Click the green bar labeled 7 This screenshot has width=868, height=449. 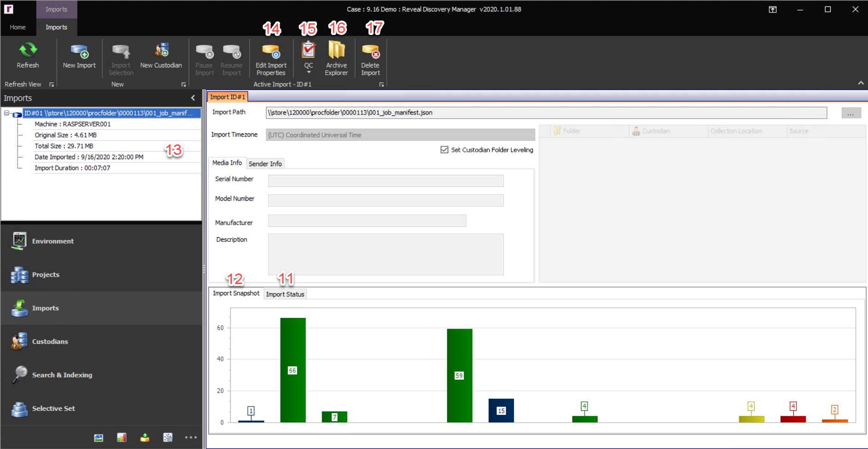335,417
